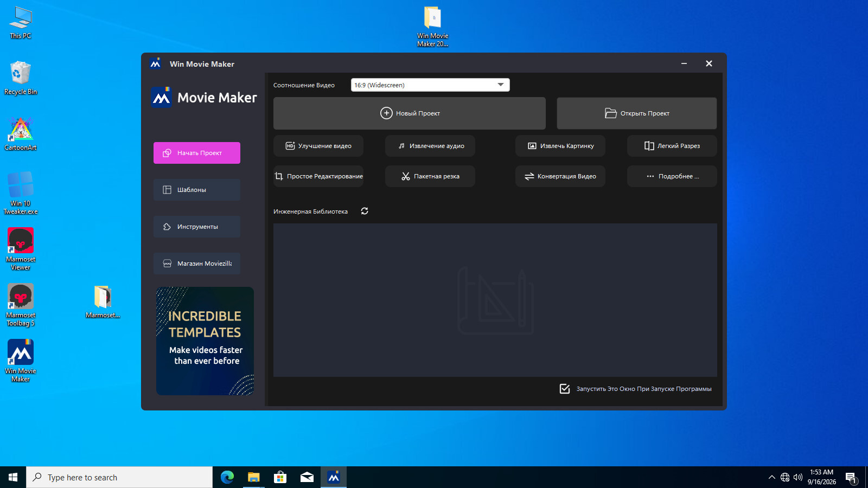This screenshot has height=488, width=868.
Task: Launch the Легкий Разрез split tool
Action: [672, 146]
